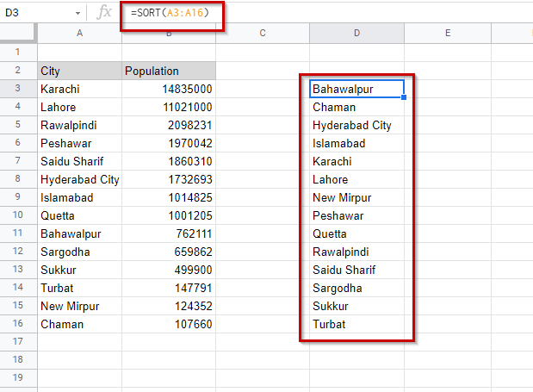
Task: Select the Peshawar cell in column A
Action: coord(79,143)
